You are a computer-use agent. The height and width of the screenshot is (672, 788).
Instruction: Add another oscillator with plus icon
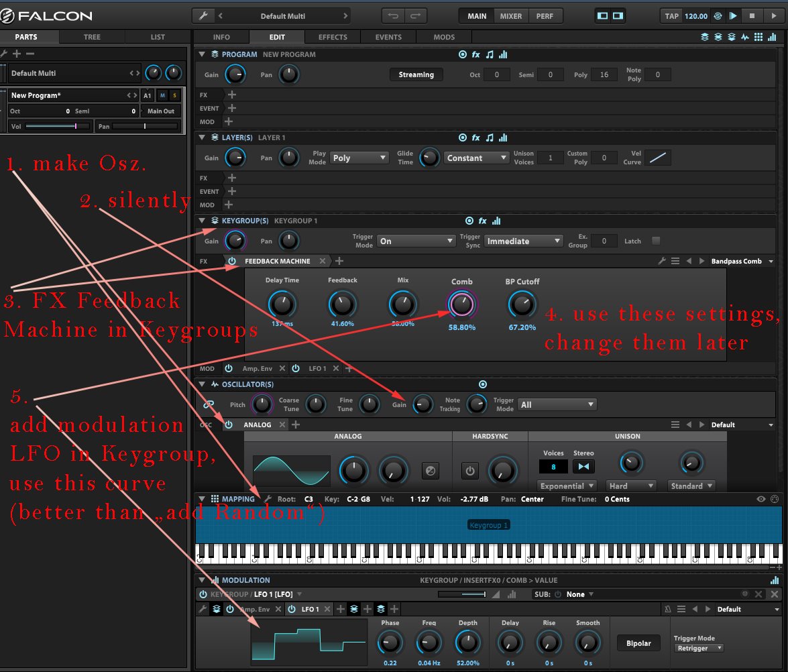296,425
